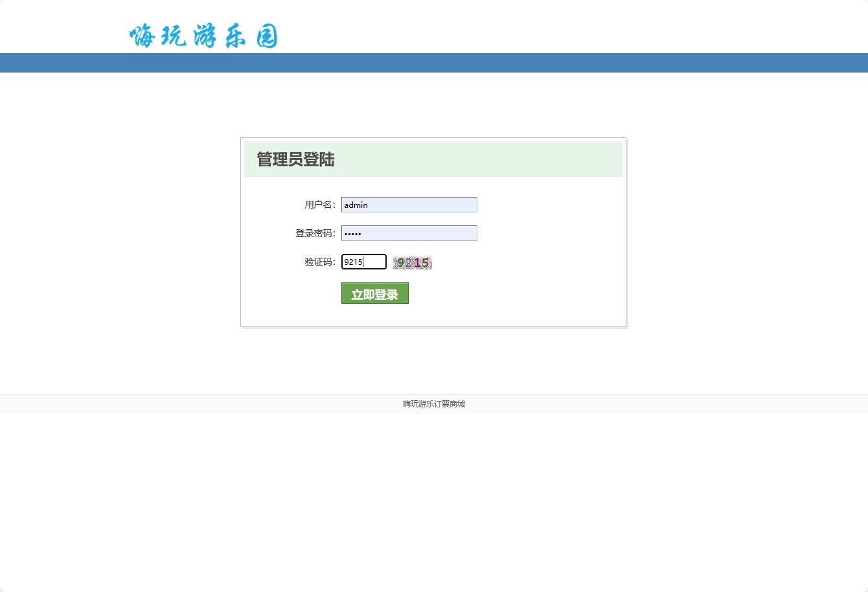Click the footer link 嗨玩游乐订票商城
The height and width of the screenshot is (592, 868).
[433, 404]
